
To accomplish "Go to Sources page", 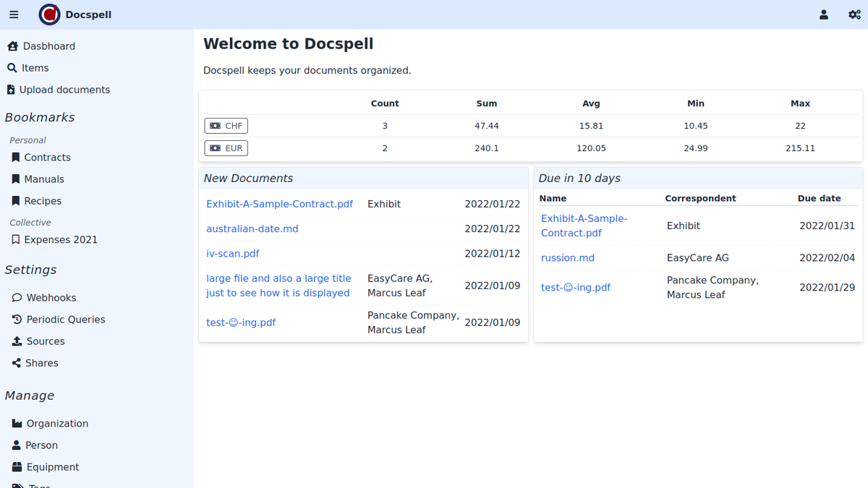I will [x=46, y=341].
